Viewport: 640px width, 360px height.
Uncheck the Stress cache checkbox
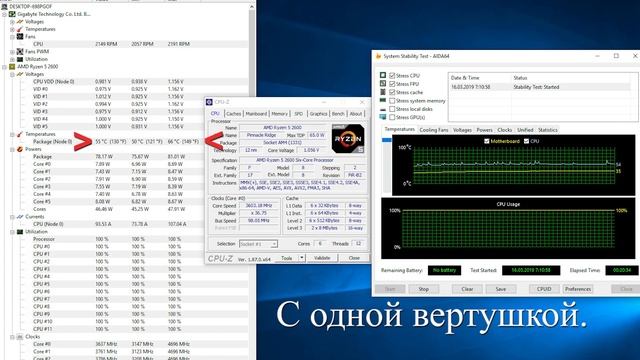point(392,92)
